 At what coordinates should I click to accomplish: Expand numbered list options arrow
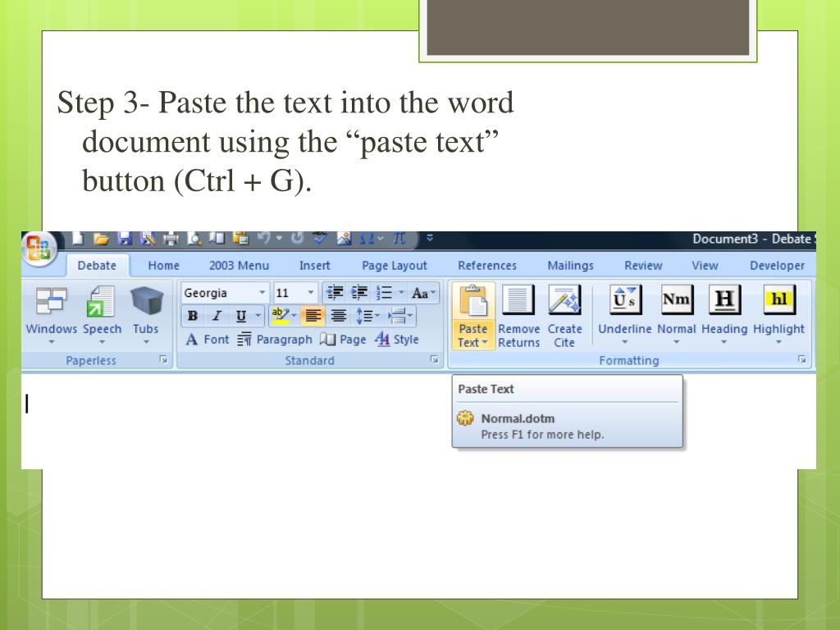401,293
